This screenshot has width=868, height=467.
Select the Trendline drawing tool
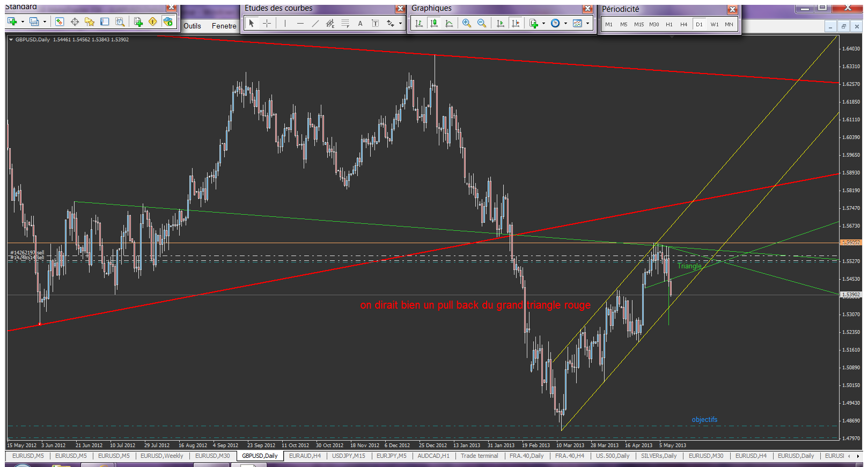tap(315, 23)
